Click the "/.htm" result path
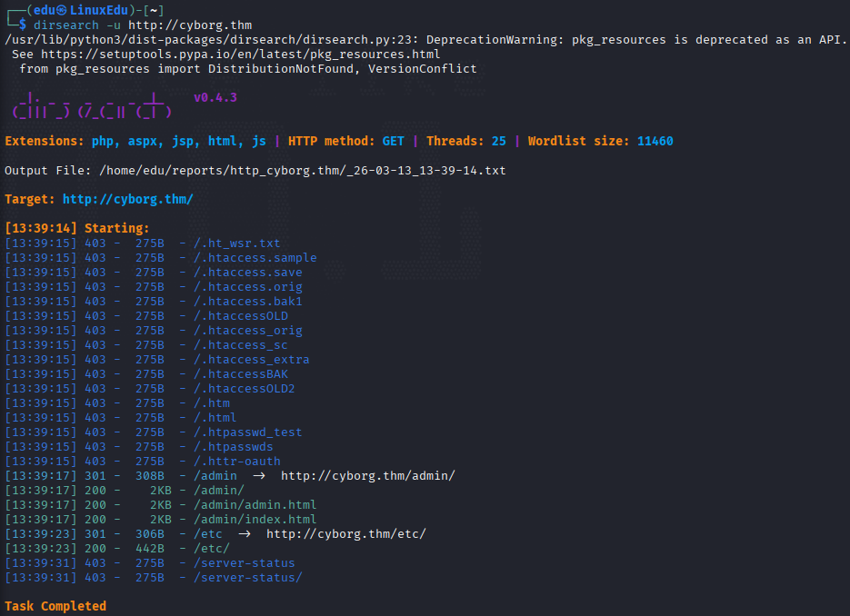The image size is (850, 616). [x=212, y=403]
